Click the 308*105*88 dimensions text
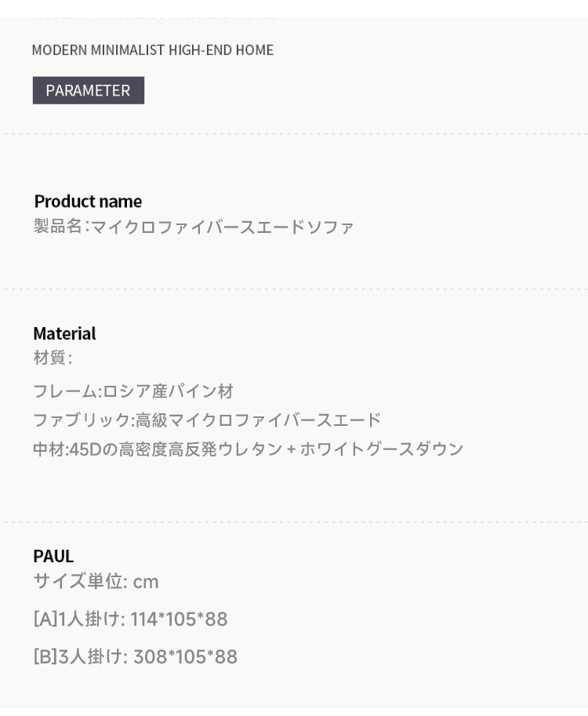The image size is (588, 716). pyautogui.click(x=185, y=656)
